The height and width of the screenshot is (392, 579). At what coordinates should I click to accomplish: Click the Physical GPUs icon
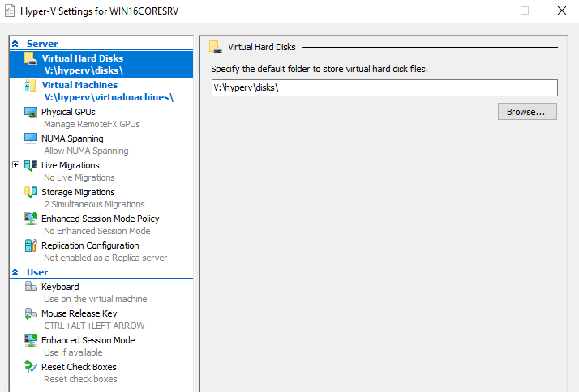coord(30,112)
